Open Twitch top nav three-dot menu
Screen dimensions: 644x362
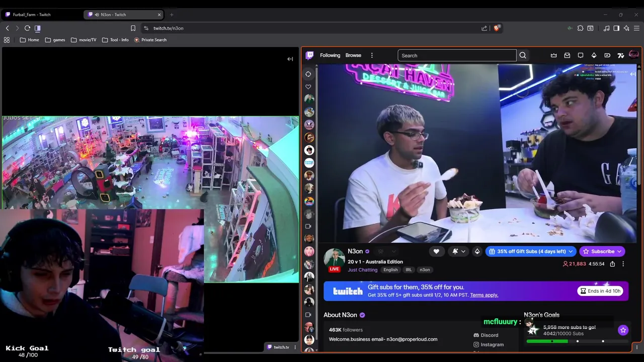(x=372, y=55)
